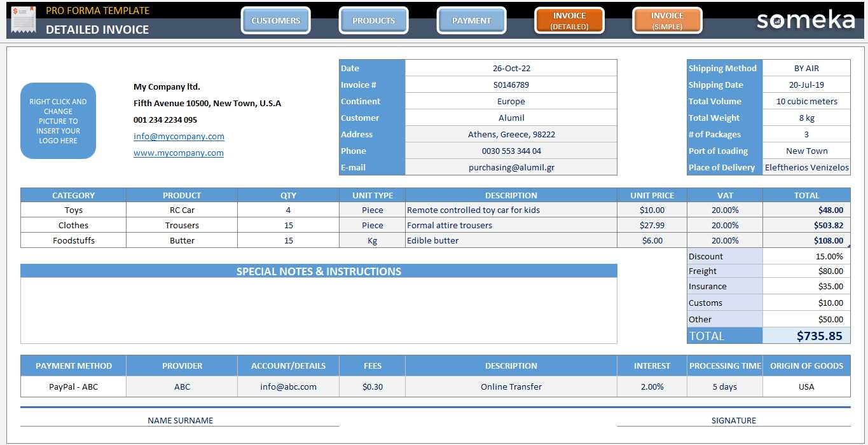Select the # of Packages value 3
Image resolution: width=868 pixels, height=445 pixels.
806,134
